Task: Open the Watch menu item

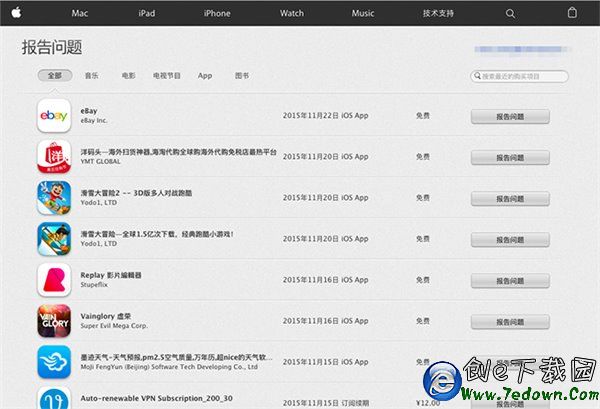Action: pos(292,13)
